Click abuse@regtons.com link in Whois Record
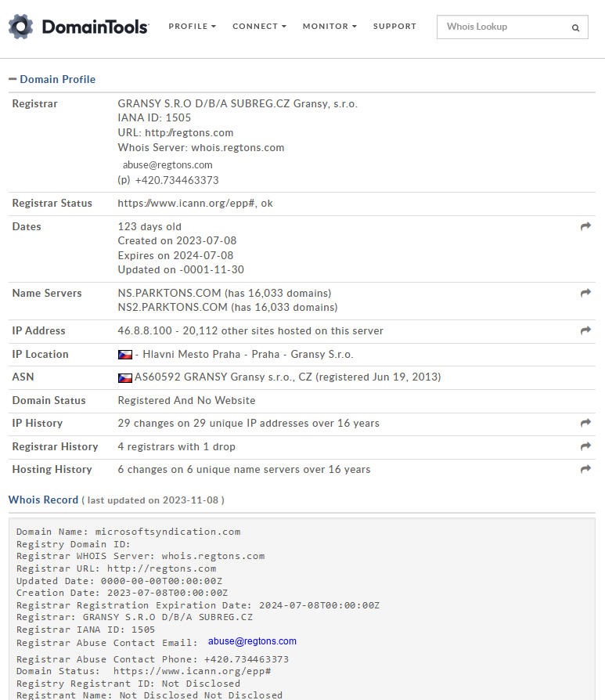The width and height of the screenshot is (605, 700). coord(252,641)
